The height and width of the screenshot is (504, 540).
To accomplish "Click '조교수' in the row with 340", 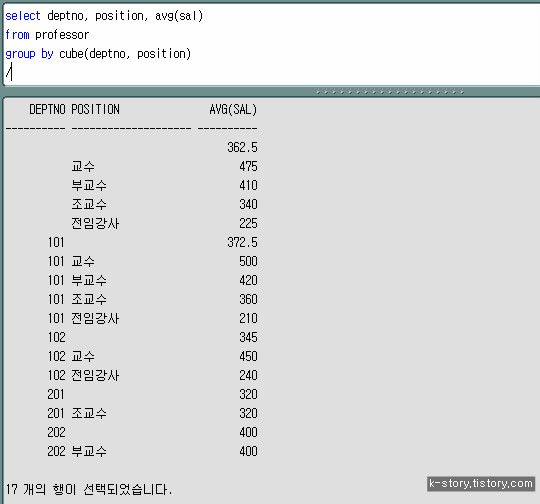I will pyautogui.click(x=89, y=204).
